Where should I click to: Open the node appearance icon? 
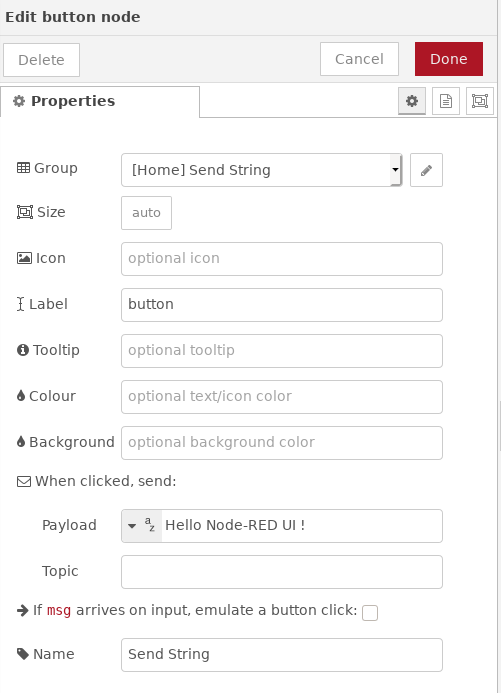pos(480,101)
